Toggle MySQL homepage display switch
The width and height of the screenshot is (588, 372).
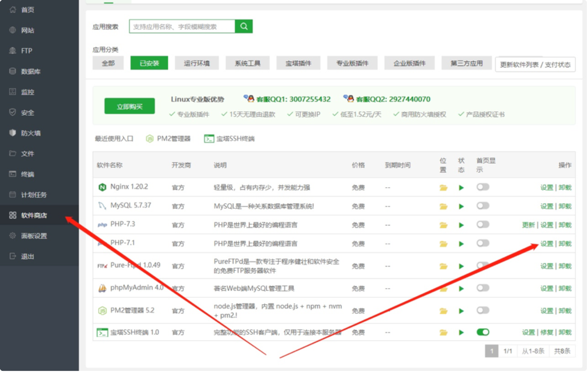pyautogui.click(x=482, y=205)
